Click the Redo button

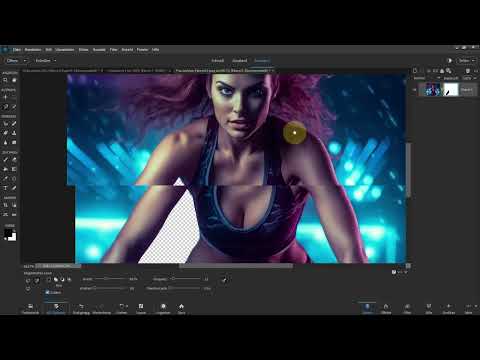point(102,309)
